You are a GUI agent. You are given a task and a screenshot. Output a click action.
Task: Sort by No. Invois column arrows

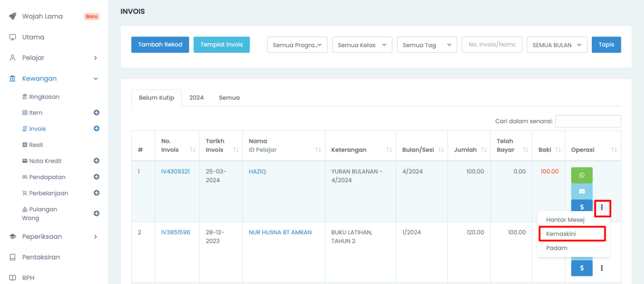point(192,150)
